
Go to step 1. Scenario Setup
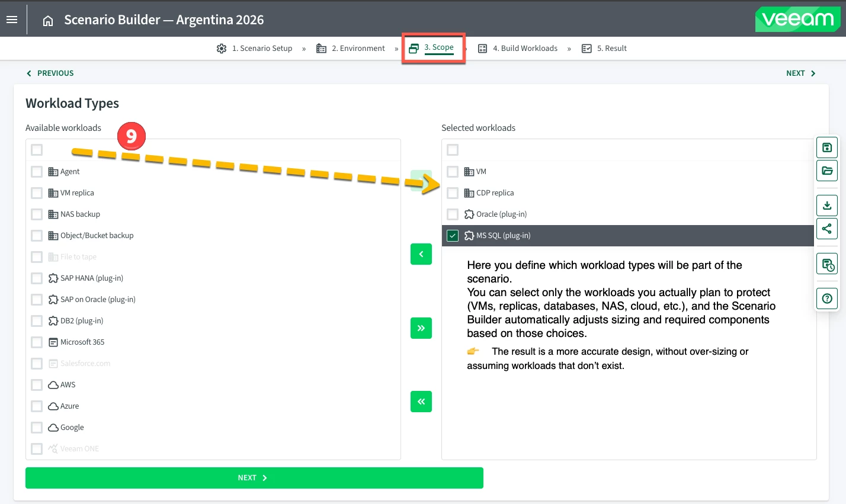(255, 49)
